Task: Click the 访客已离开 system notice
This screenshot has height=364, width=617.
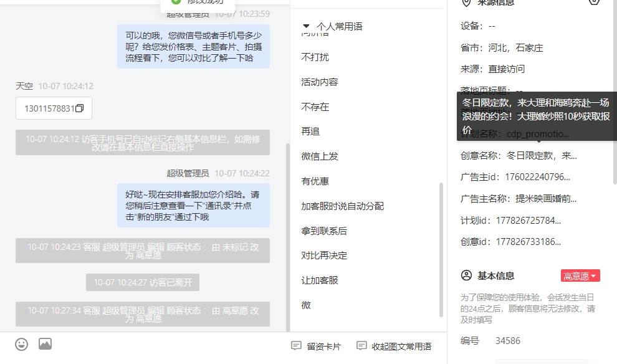Action: (x=143, y=282)
